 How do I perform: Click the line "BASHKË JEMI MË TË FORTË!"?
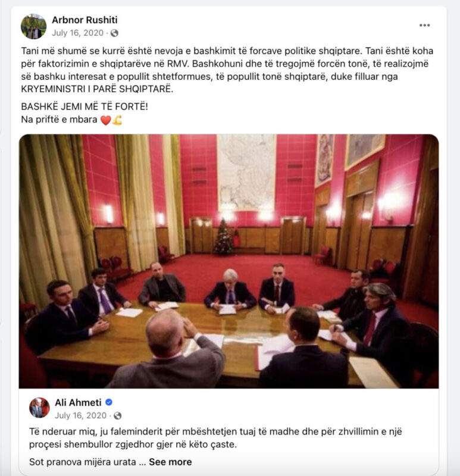tap(85, 107)
